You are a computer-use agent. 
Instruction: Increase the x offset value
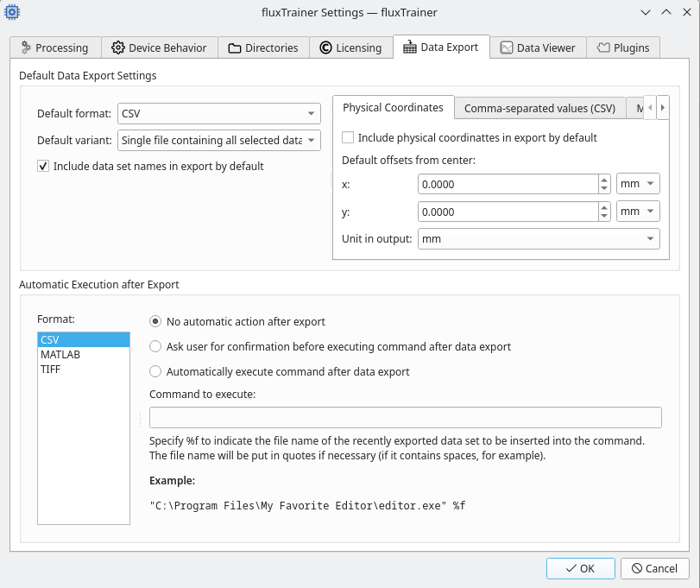pos(604,180)
